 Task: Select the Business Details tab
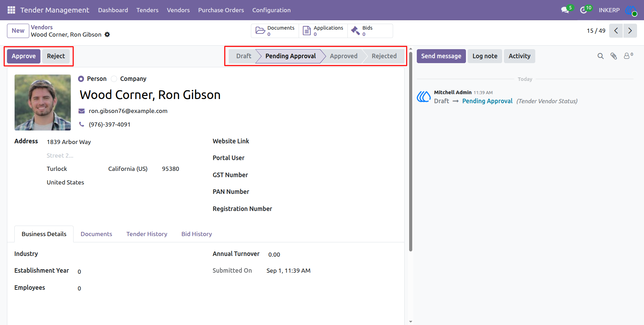44,234
